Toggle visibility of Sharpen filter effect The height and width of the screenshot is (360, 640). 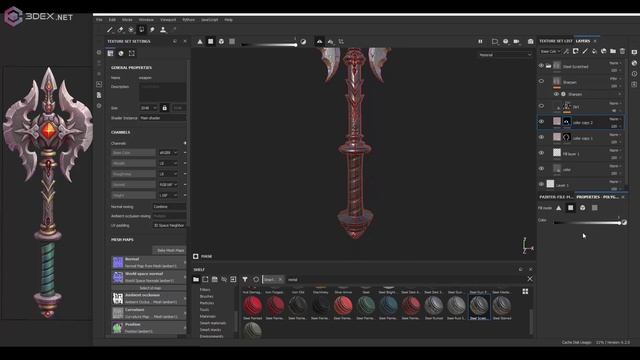pyautogui.click(x=556, y=94)
